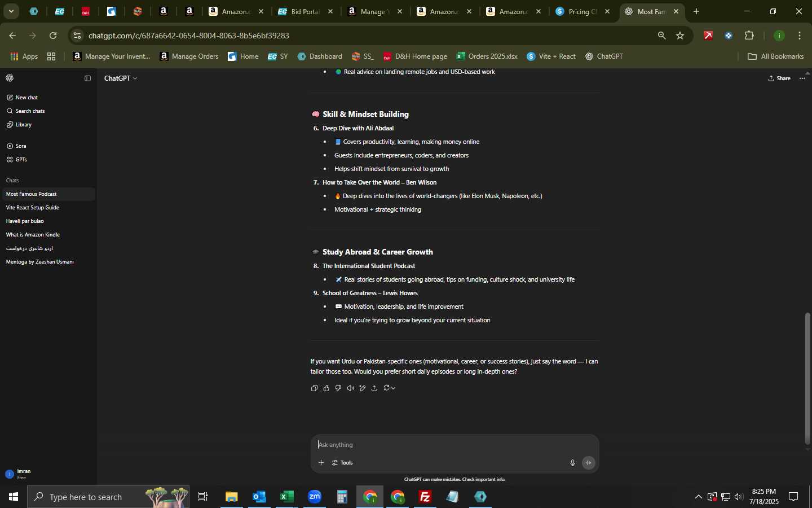The width and height of the screenshot is (812, 508).
Task: Open the ChatGPT bookmark
Action: [604, 56]
